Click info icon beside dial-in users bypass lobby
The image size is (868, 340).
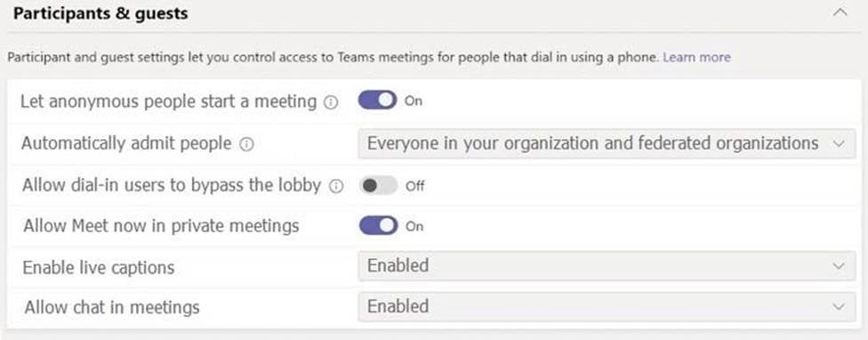(x=335, y=187)
